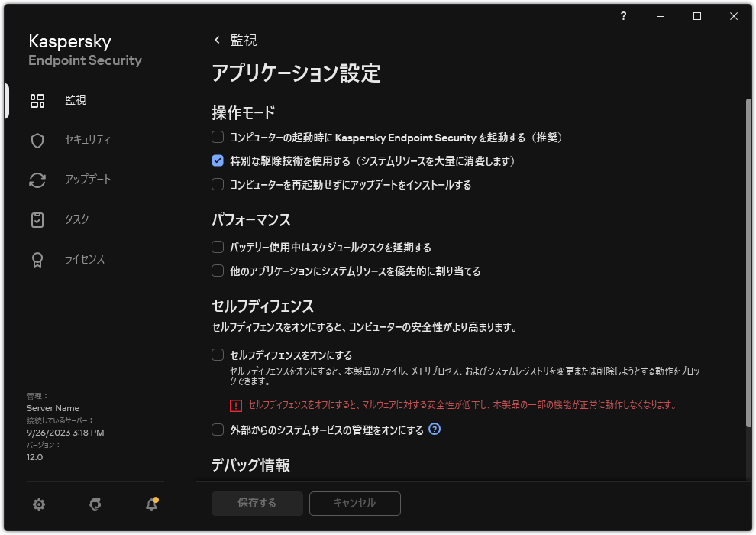Check コンピューターを再起動せずにアップデートをインストールする
756x535 pixels.
pyautogui.click(x=217, y=185)
